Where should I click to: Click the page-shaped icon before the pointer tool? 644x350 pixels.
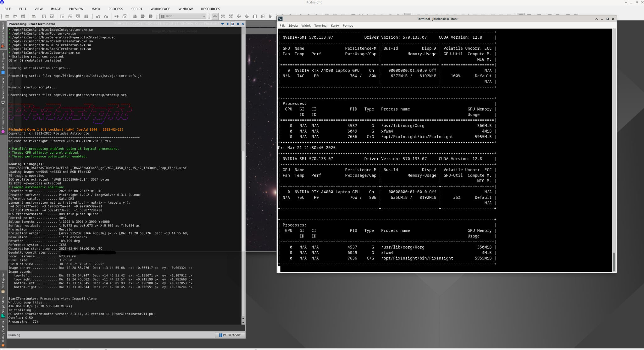[262, 16]
